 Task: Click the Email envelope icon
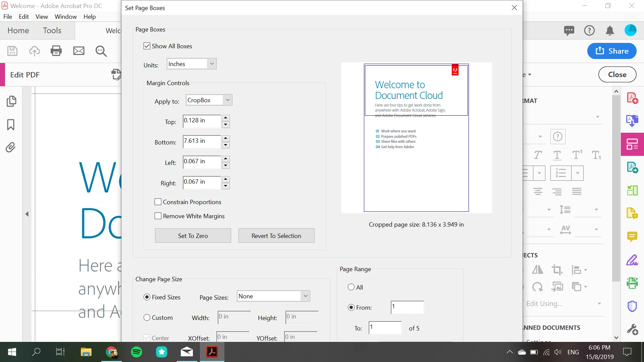[79, 51]
